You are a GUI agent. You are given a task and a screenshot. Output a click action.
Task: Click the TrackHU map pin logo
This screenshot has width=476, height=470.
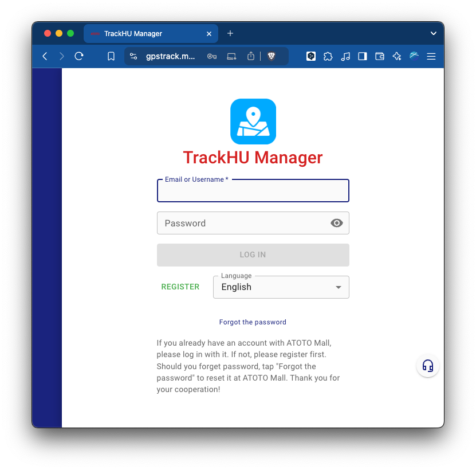(253, 122)
